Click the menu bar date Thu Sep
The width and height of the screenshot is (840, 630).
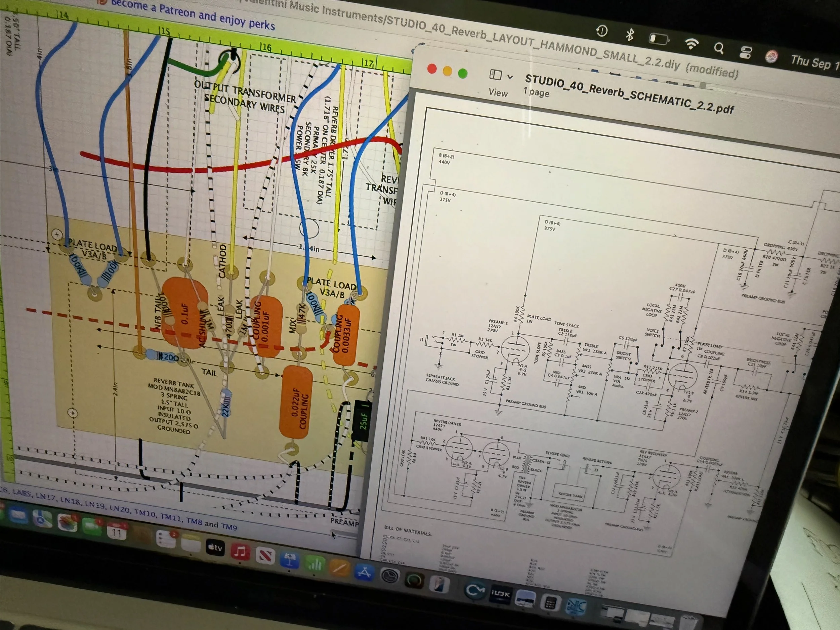[815, 62]
